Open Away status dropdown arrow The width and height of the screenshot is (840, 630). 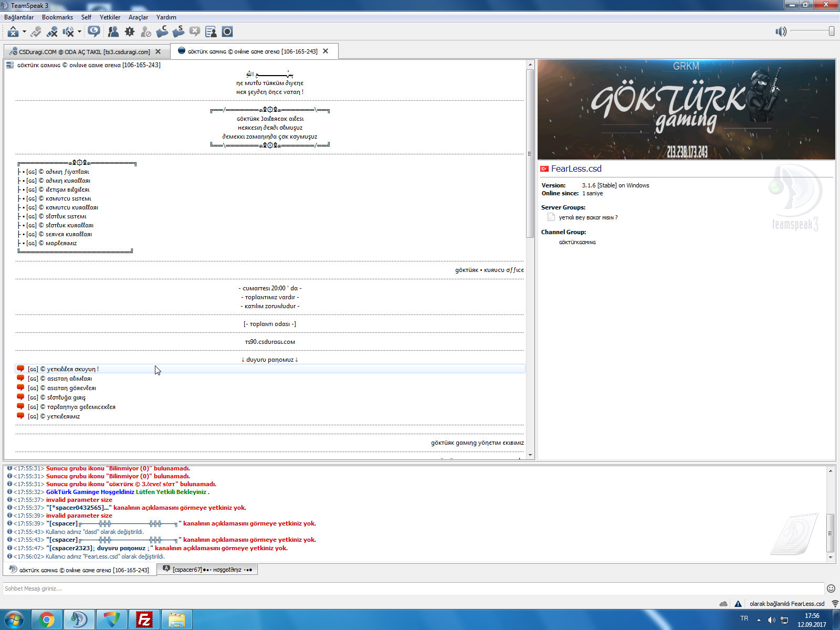click(x=24, y=32)
